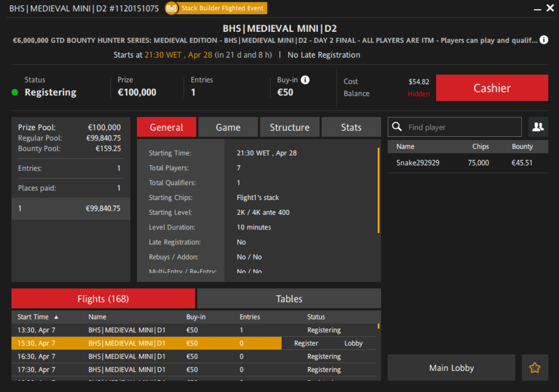Click the Find player search field
Image resolution: width=559 pixels, height=392 pixels.
462,127
